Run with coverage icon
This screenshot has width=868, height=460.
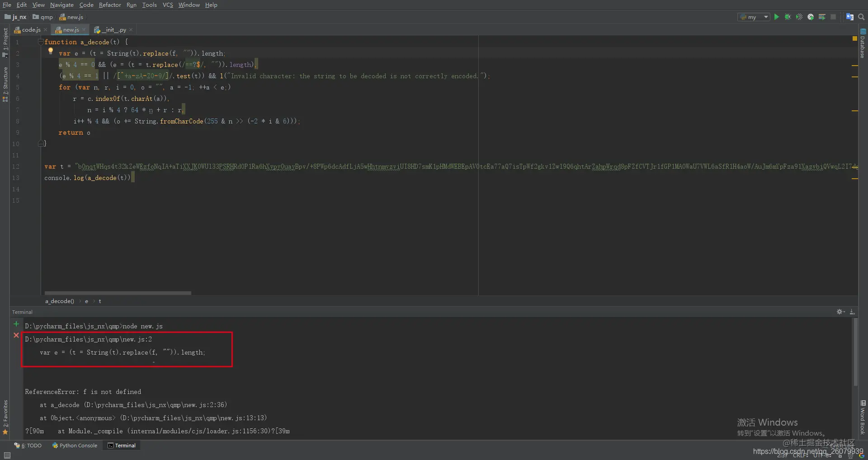click(x=799, y=17)
